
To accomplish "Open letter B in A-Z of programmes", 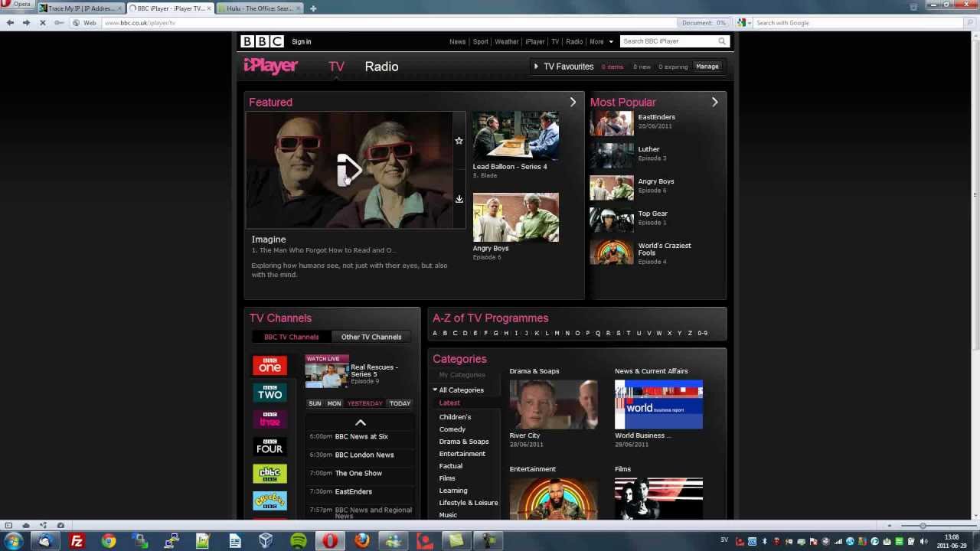I will pyautogui.click(x=445, y=333).
